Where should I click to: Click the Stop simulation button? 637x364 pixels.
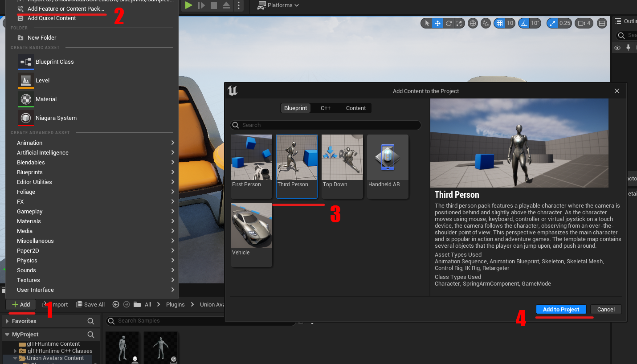(x=214, y=5)
